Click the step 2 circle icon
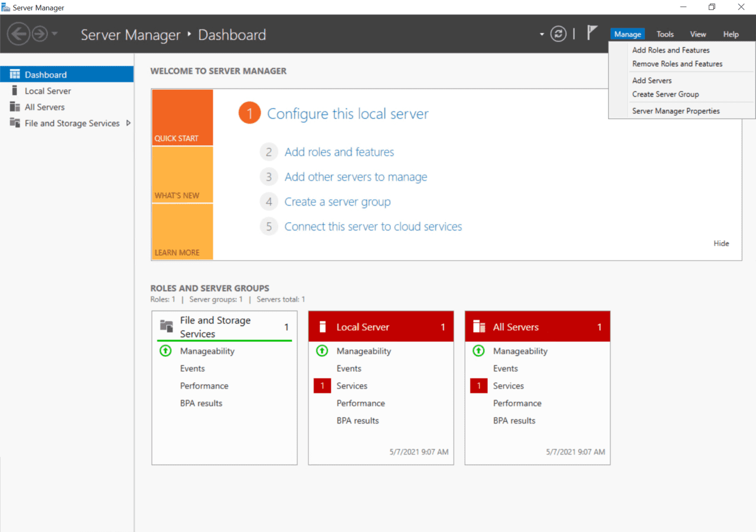Viewport: 756px width, 532px height. [x=269, y=152]
